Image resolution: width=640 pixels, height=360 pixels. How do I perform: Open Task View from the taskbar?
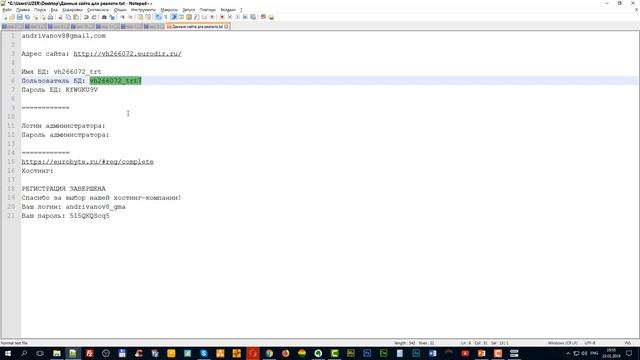pyautogui.click(x=40, y=353)
